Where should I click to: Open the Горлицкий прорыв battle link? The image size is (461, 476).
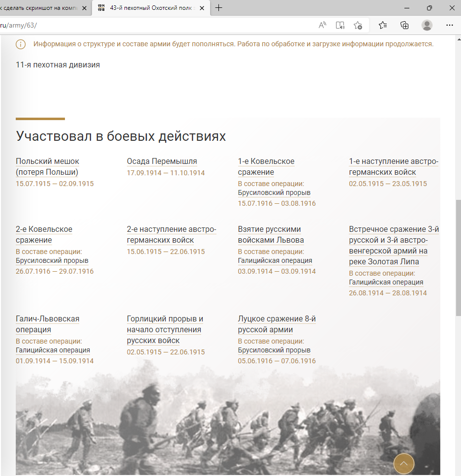tap(165, 330)
